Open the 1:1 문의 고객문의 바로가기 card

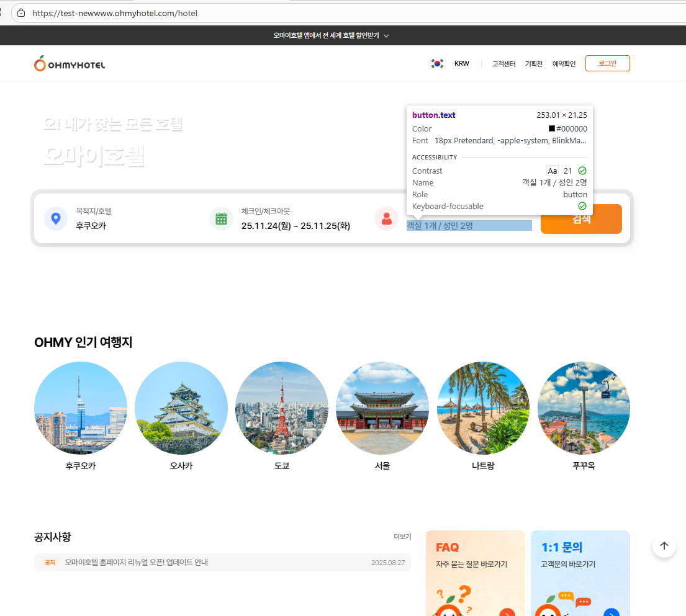[x=580, y=573]
